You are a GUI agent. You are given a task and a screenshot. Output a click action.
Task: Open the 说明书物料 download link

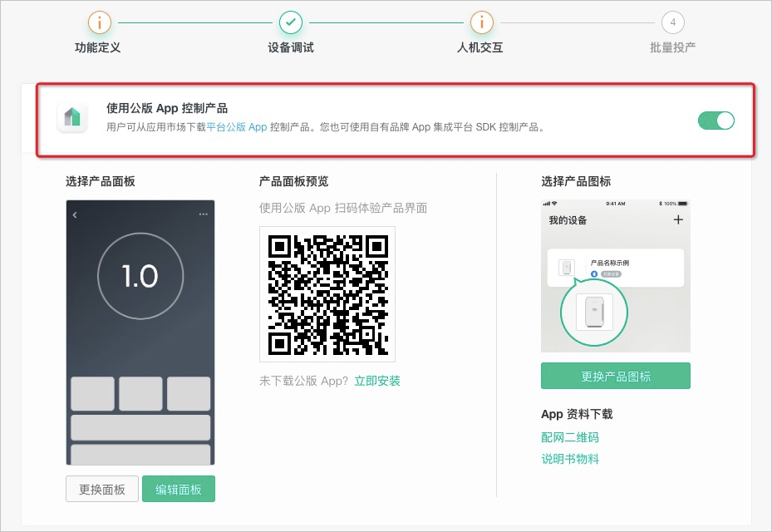point(570,459)
